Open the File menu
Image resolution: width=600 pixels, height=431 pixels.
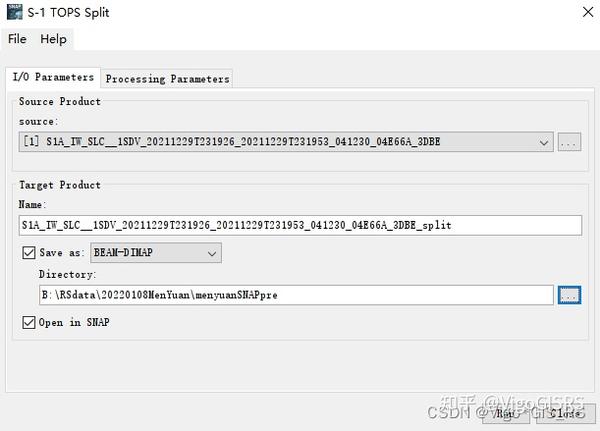(17, 39)
